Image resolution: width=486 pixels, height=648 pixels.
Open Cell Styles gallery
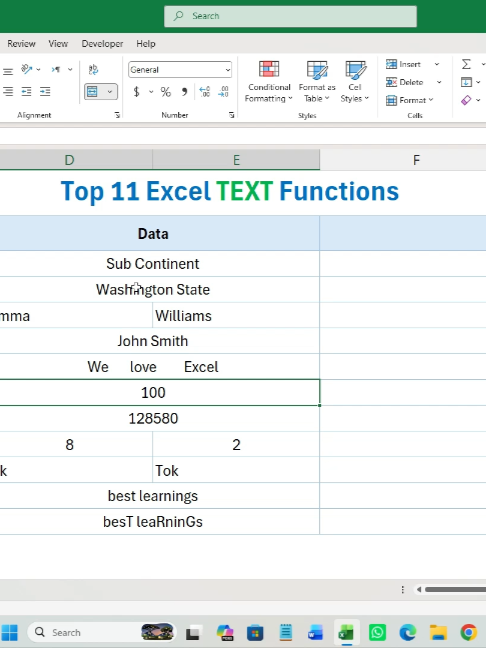coord(355,81)
